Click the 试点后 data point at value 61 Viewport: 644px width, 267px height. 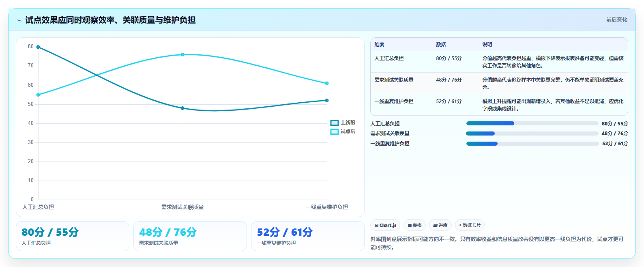tap(327, 83)
